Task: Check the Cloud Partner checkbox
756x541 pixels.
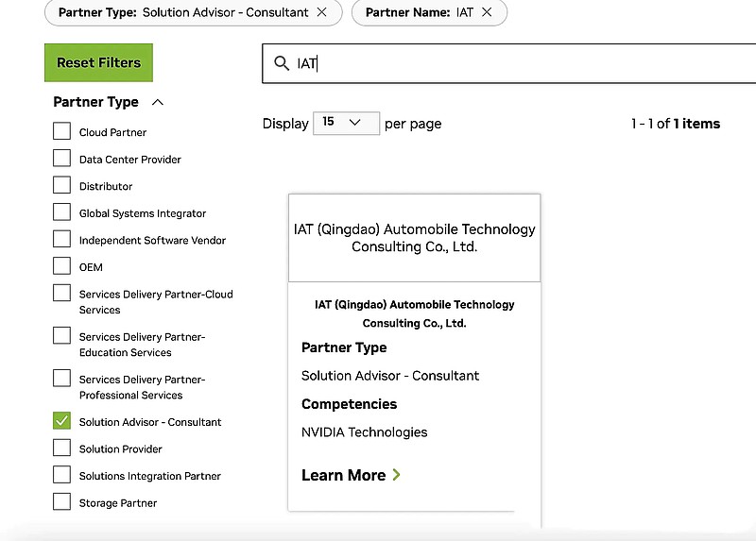Action: [61, 131]
